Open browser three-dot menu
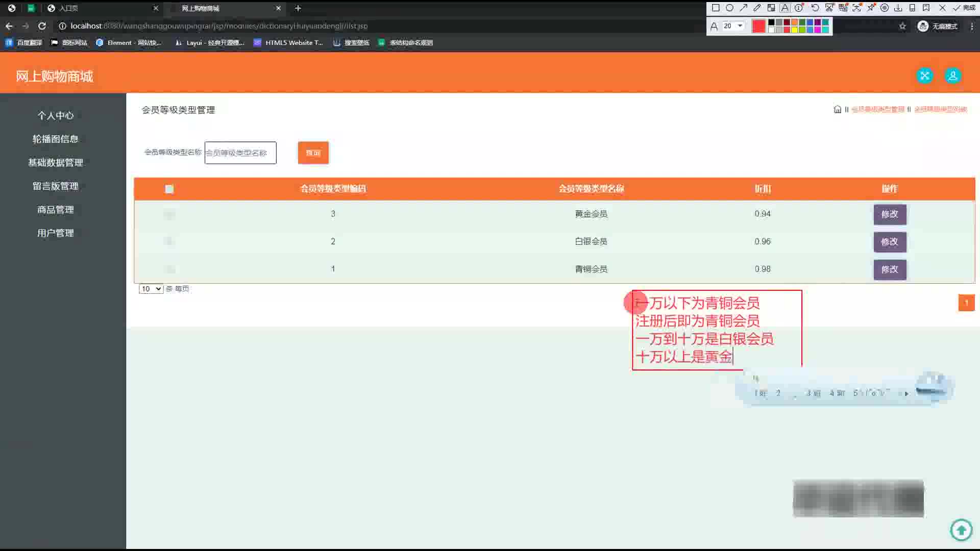 (972, 26)
